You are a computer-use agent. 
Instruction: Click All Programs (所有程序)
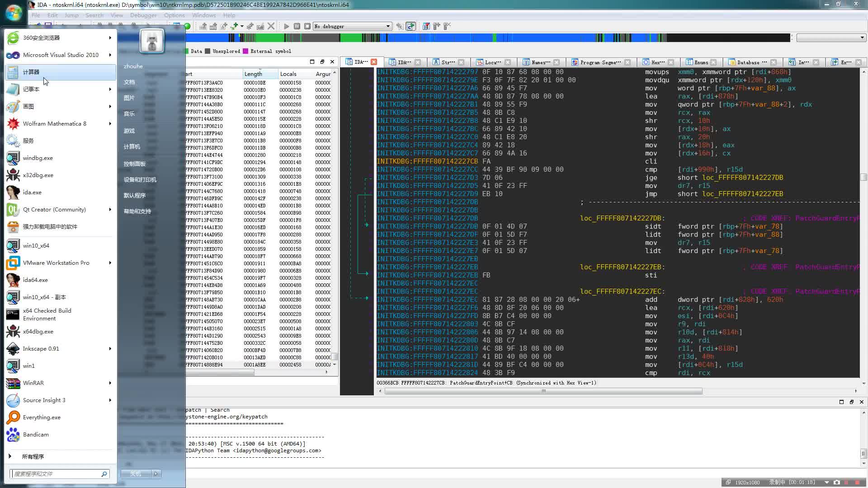(33, 456)
